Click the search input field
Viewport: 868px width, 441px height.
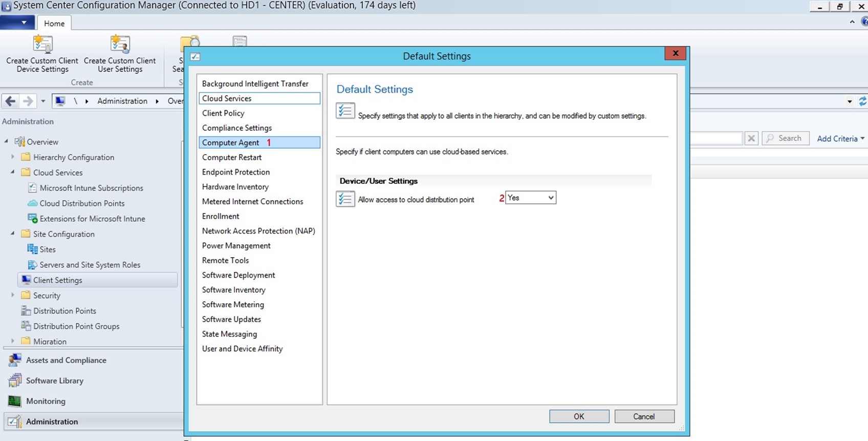click(x=717, y=138)
